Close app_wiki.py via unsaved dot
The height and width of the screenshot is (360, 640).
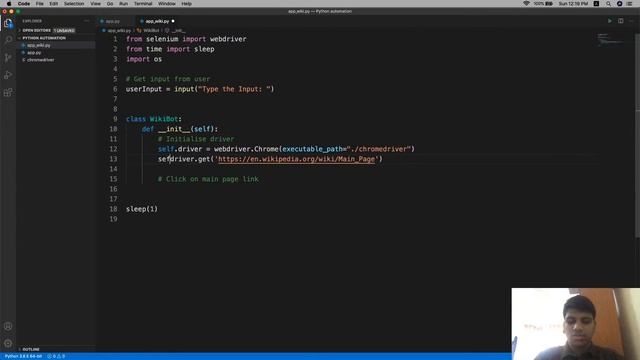173,21
